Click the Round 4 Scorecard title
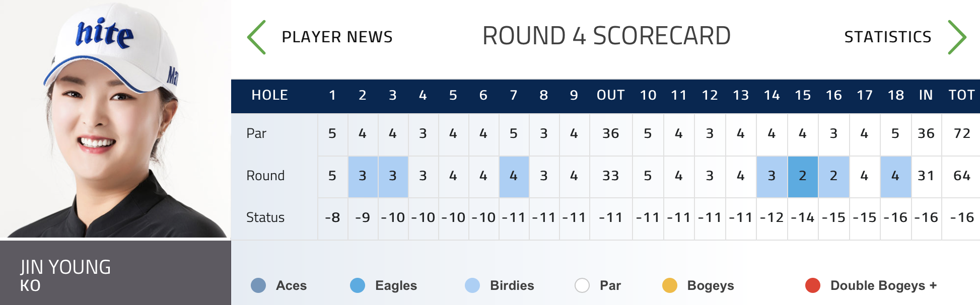The height and width of the screenshot is (305, 980). (x=606, y=36)
